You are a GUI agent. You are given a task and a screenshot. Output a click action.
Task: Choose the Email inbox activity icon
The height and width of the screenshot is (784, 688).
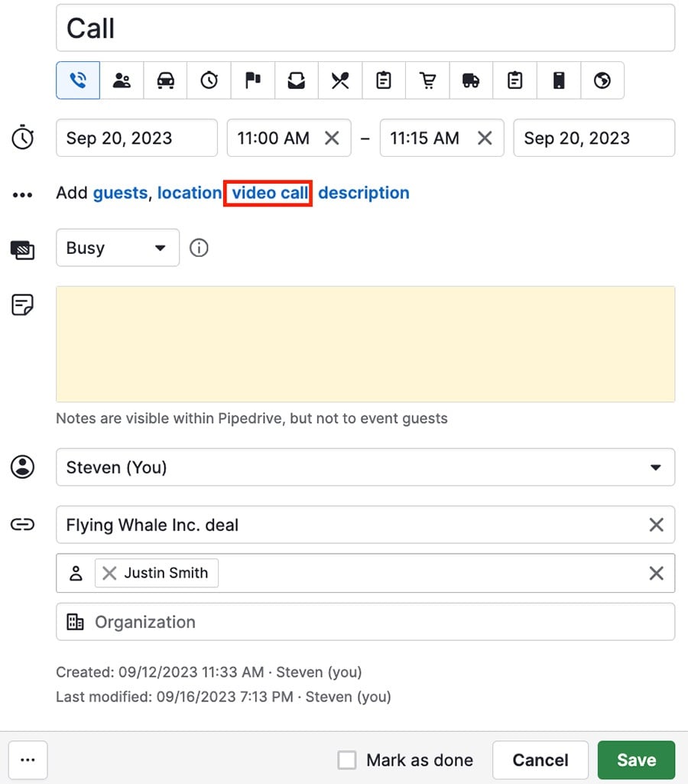coord(297,80)
